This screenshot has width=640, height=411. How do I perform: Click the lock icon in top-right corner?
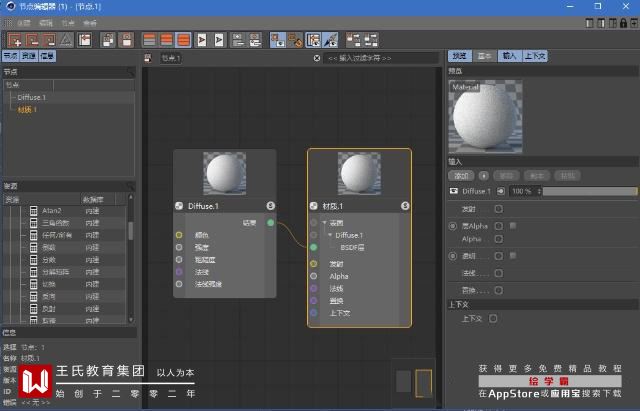point(623,23)
